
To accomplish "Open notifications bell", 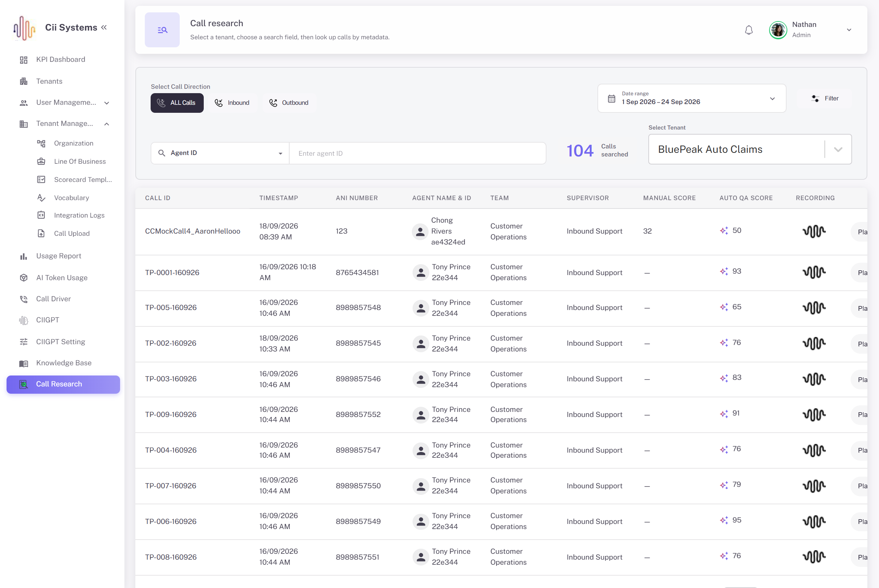I will tap(748, 30).
